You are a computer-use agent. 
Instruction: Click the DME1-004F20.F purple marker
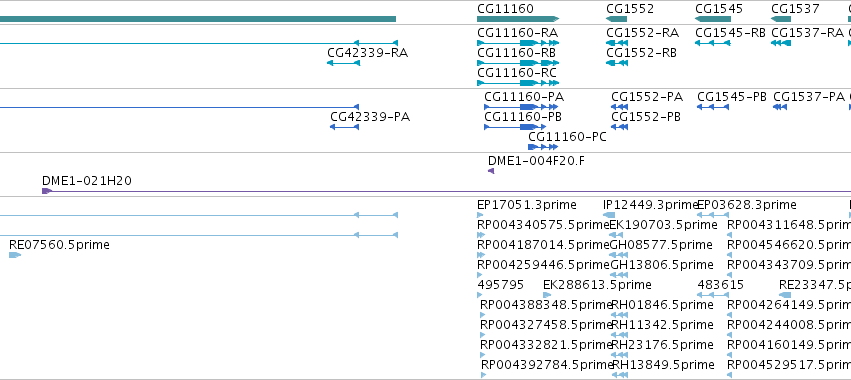[x=491, y=171]
